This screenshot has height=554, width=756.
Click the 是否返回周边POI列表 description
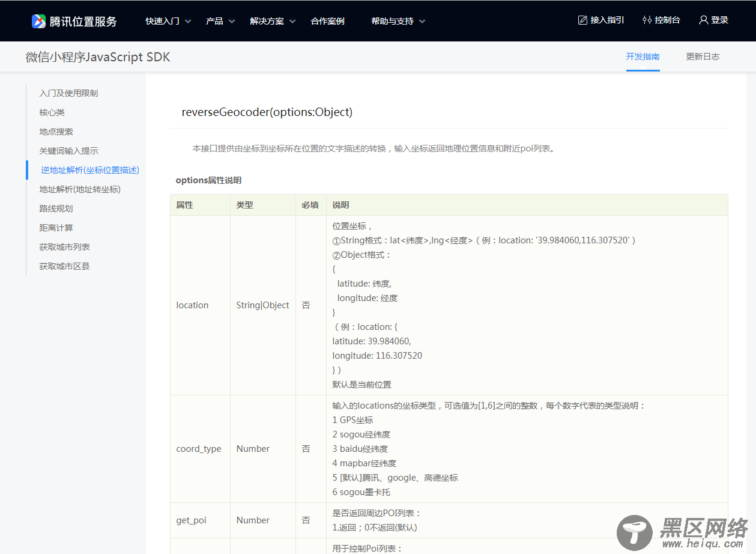(x=377, y=513)
